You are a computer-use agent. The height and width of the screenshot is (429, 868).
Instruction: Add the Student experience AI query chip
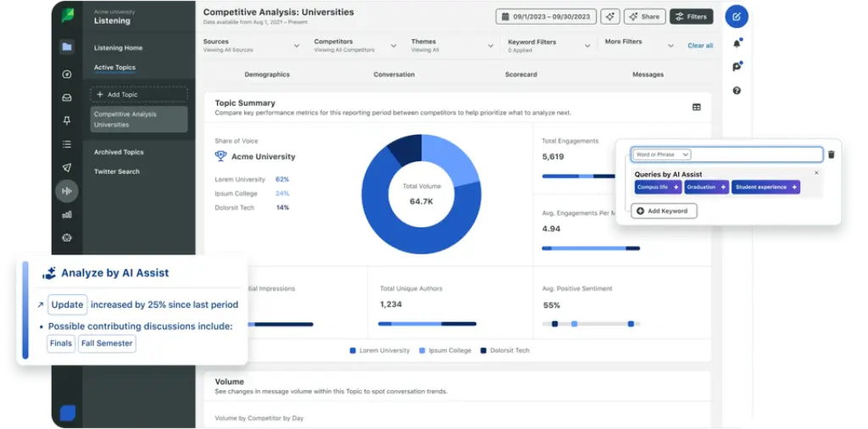point(765,187)
